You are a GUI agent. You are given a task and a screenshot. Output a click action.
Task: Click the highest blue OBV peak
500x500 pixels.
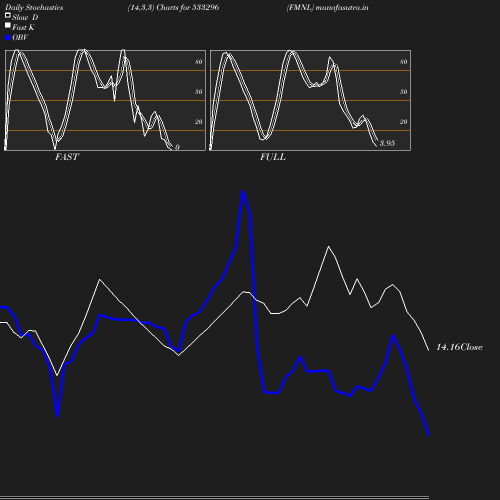click(243, 191)
